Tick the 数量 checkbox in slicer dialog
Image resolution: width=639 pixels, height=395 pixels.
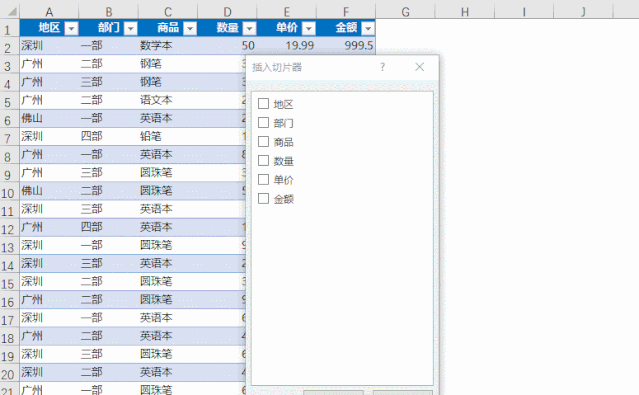click(263, 161)
